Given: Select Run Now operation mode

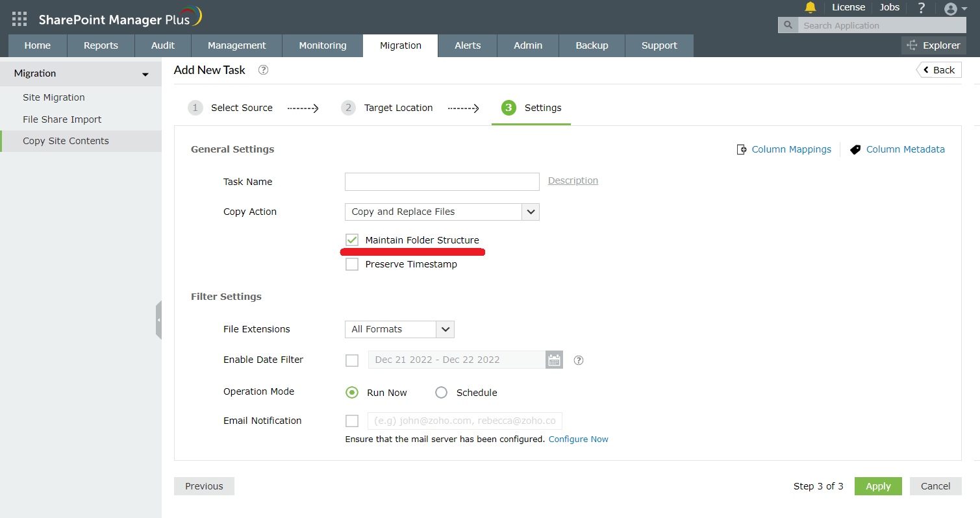Looking at the screenshot, I should coord(352,392).
